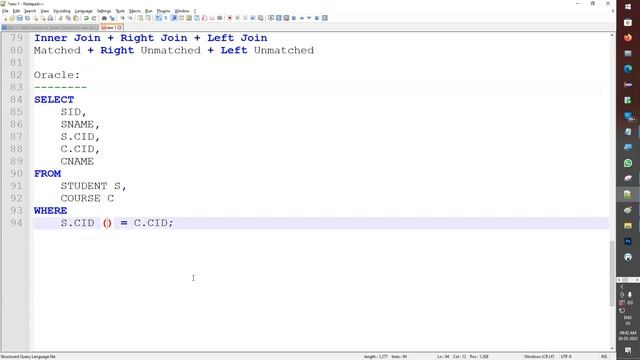Open the Windows Start button on the taskbar
Viewport: 640px width, 360px height.
tap(628, 7)
